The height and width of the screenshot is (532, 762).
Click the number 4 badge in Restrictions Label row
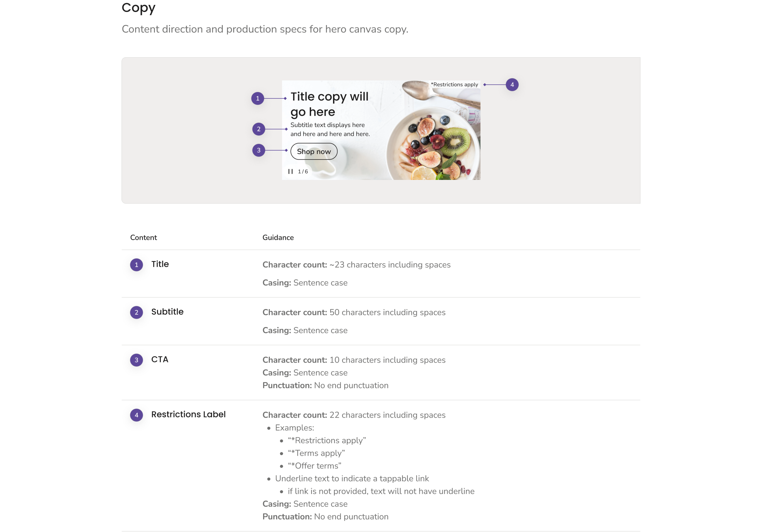click(137, 415)
